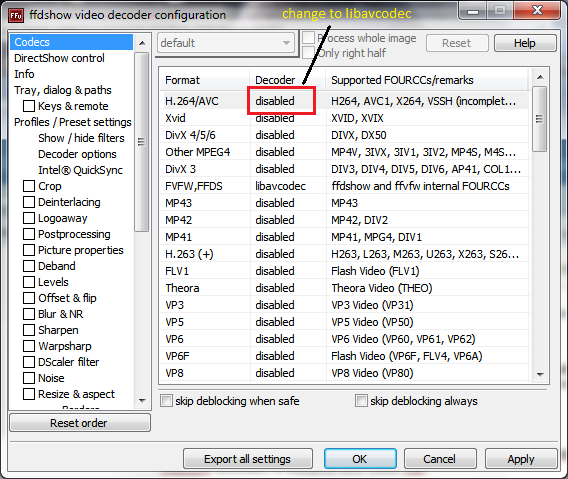This screenshot has width=568, height=479.
Task: Toggle the Logoaway checkbox
Action: [x=29, y=218]
